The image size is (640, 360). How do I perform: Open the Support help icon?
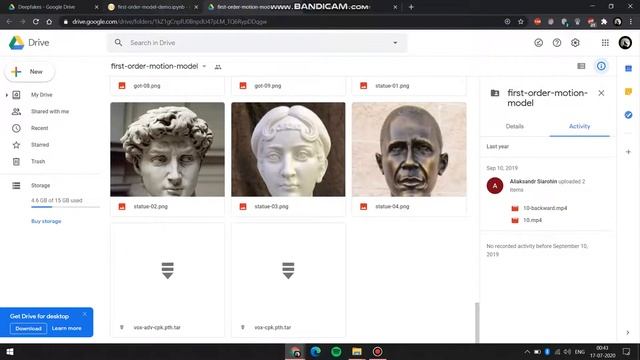tap(557, 43)
